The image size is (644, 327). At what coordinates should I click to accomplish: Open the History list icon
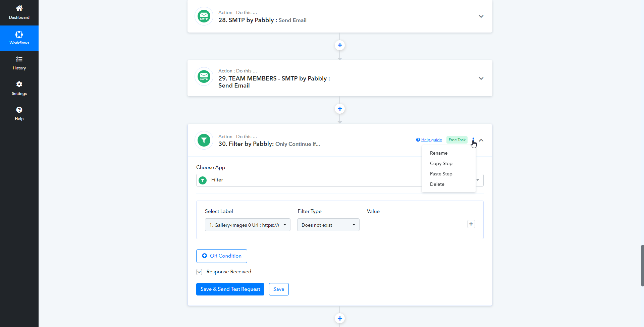[x=19, y=59]
